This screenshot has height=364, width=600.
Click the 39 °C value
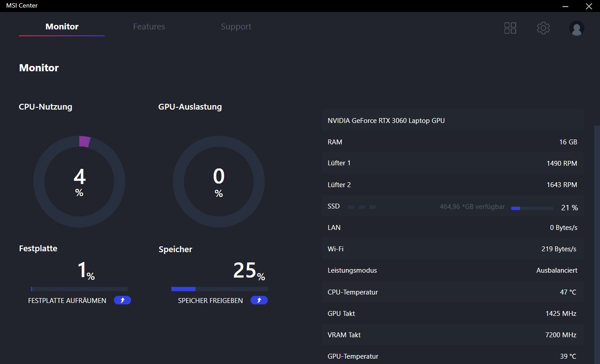(x=568, y=356)
